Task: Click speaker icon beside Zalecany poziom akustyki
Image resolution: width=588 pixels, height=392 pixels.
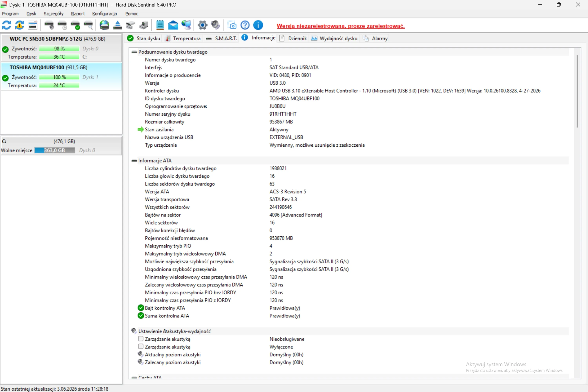Action: [x=141, y=362]
